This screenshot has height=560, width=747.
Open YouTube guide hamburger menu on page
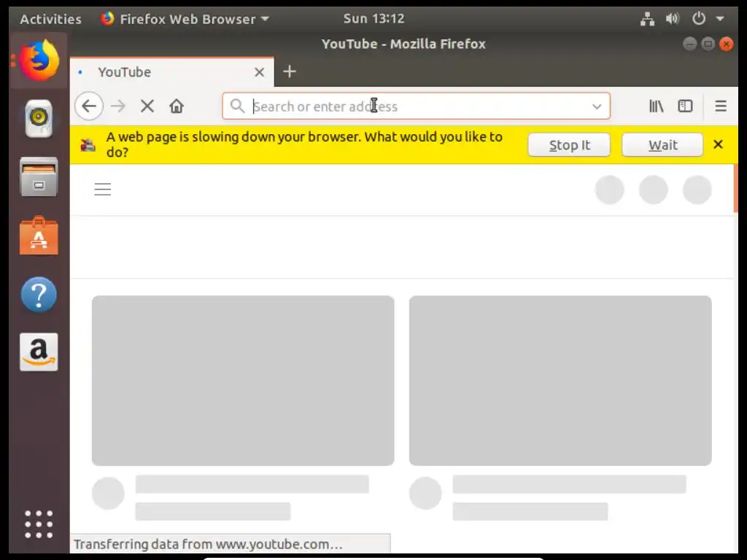click(x=102, y=189)
